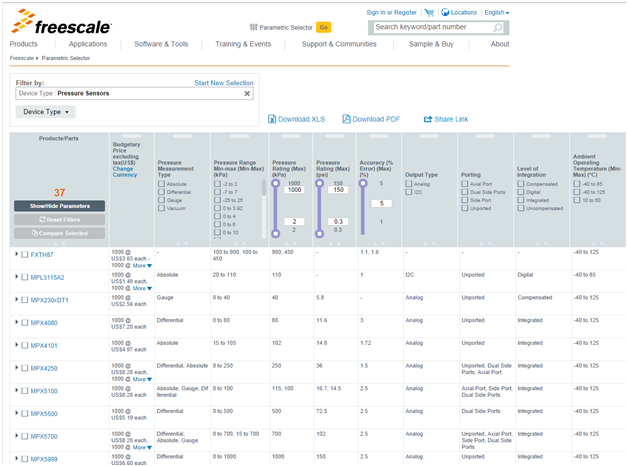Image resolution: width=628 pixels, height=467 pixels.
Task: Open the shopping cart icon
Action: [429, 13]
